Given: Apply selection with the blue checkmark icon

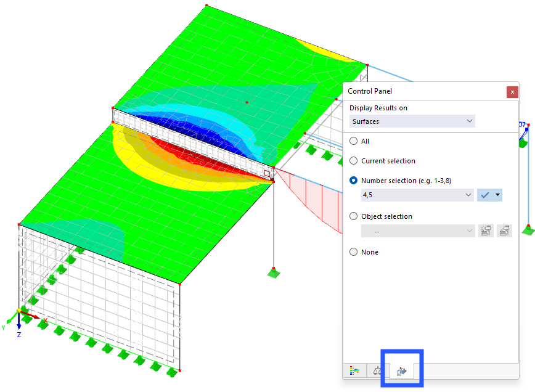Looking at the screenshot, I should pos(484,195).
